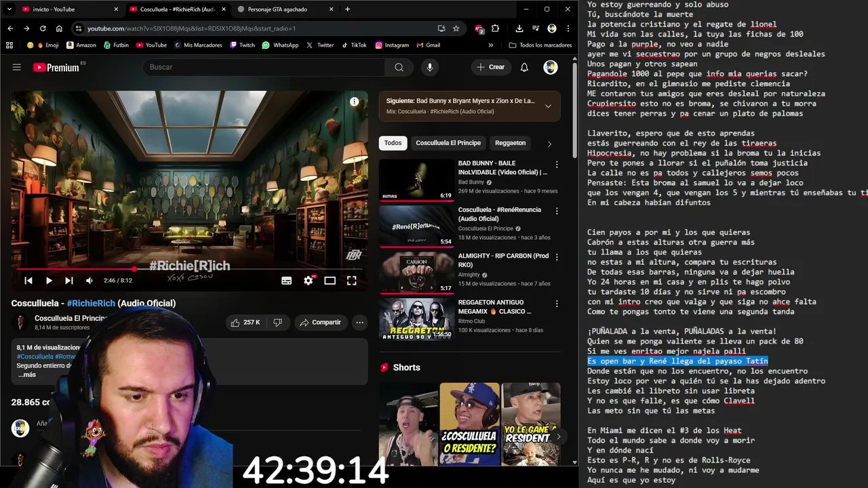Share the video via Compartir
This screenshot has width=868, height=488.
tap(320, 323)
